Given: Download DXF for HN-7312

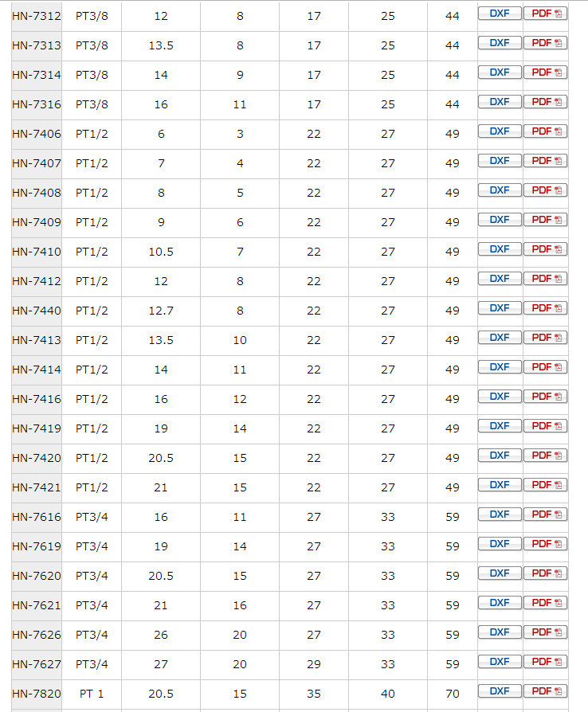Looking at the screenshot, I should [500, 14].
